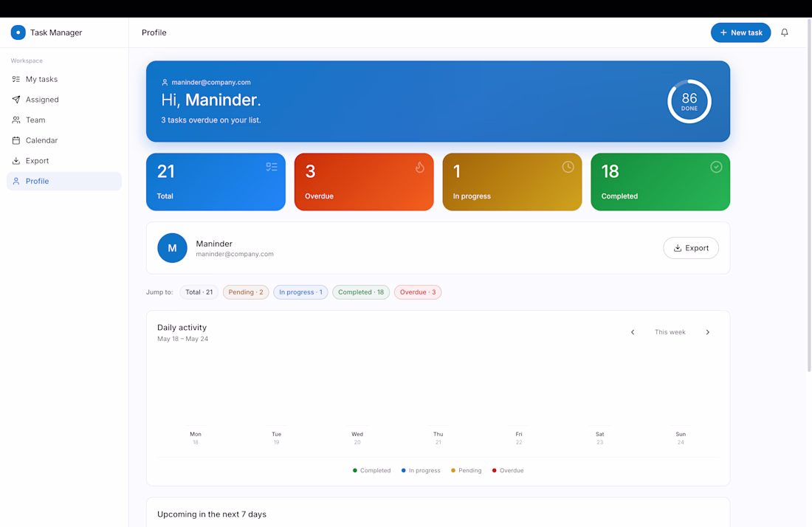Viewport: 812px width, 527px height.
Task: Open the green 18 Completed card
Action: (660, 182)
